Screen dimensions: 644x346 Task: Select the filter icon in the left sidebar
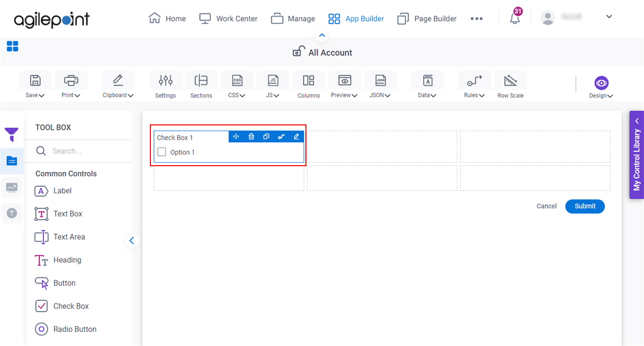click(x=12, y=134)
